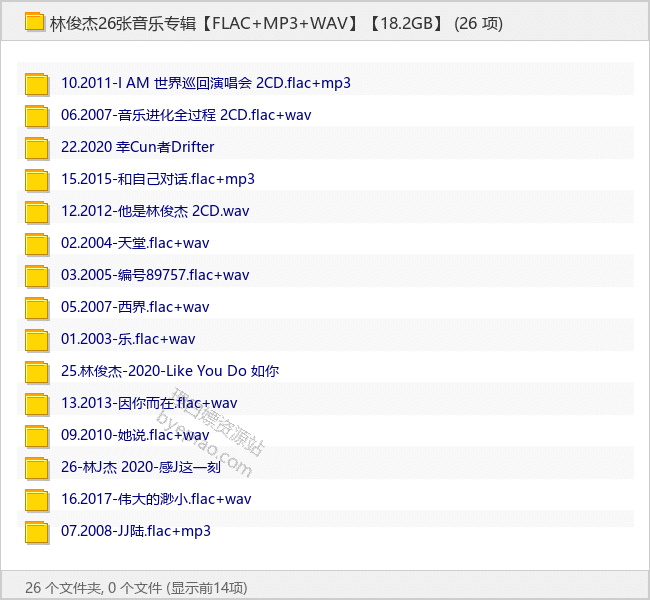The image size is (650, 600).
Task: Click folder icon beside 02.2004-天堂
Action: 36,243
